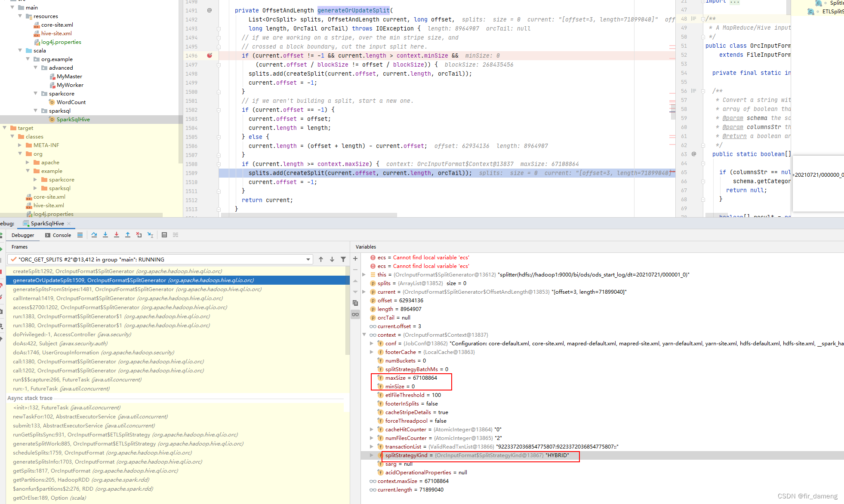Move watch down in Variables sidebar
The image size is (844, 504).
click(355, 292)
